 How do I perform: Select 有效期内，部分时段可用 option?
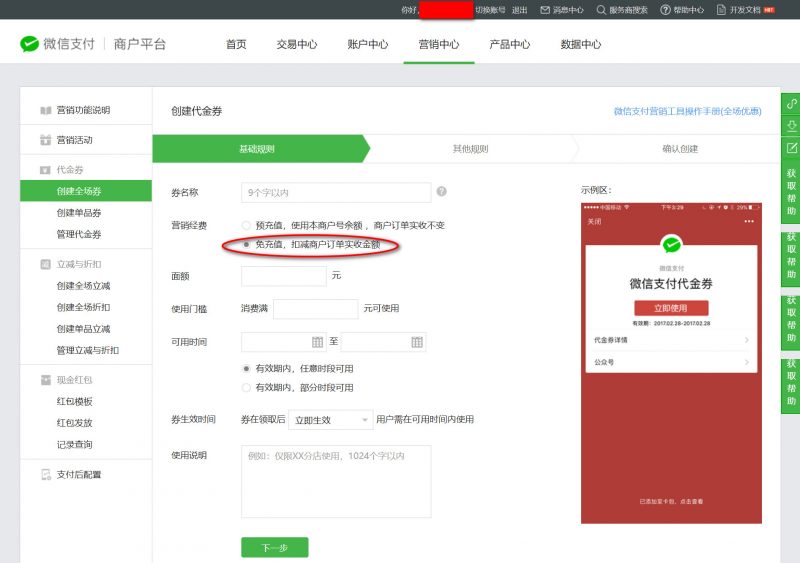tap(246, 388)
